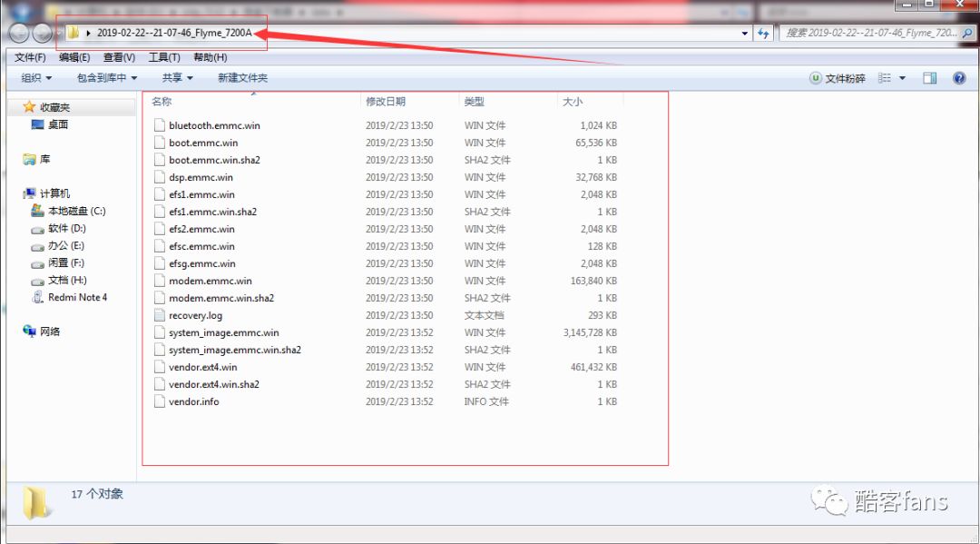
Task: Select 收藏夹 in the navigation pane
Action: click(x=54, y=107)
